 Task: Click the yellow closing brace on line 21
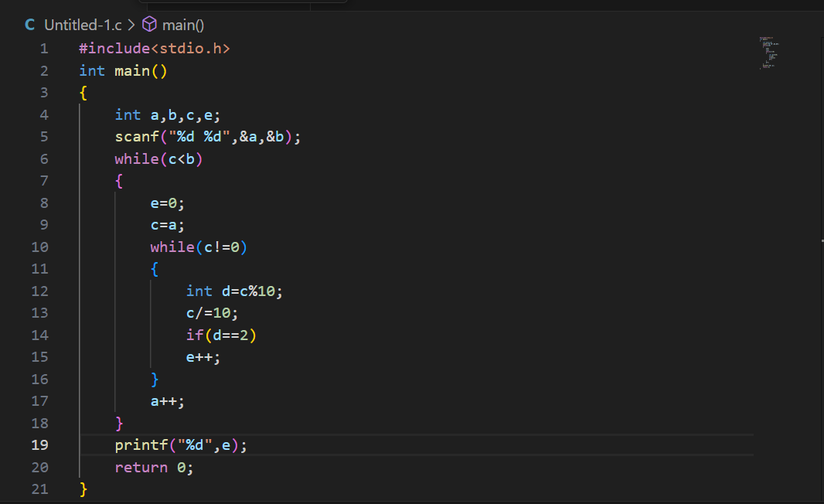click(83, 490)
